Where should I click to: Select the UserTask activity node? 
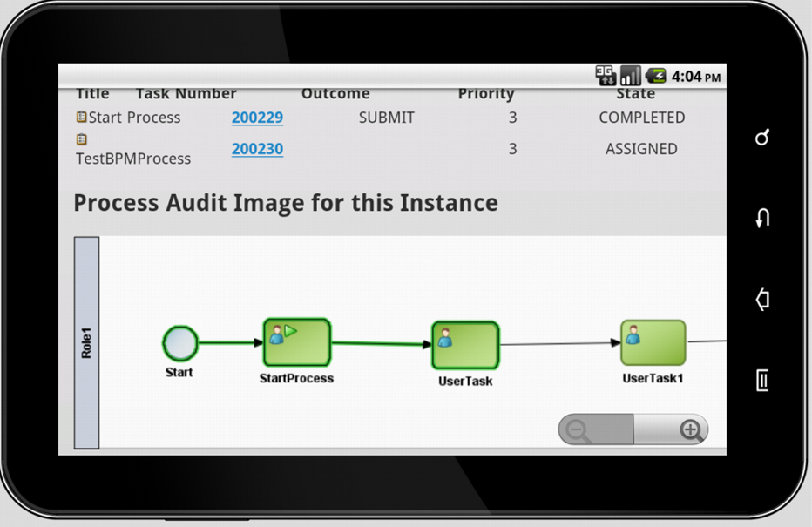(x=465, y=345)
